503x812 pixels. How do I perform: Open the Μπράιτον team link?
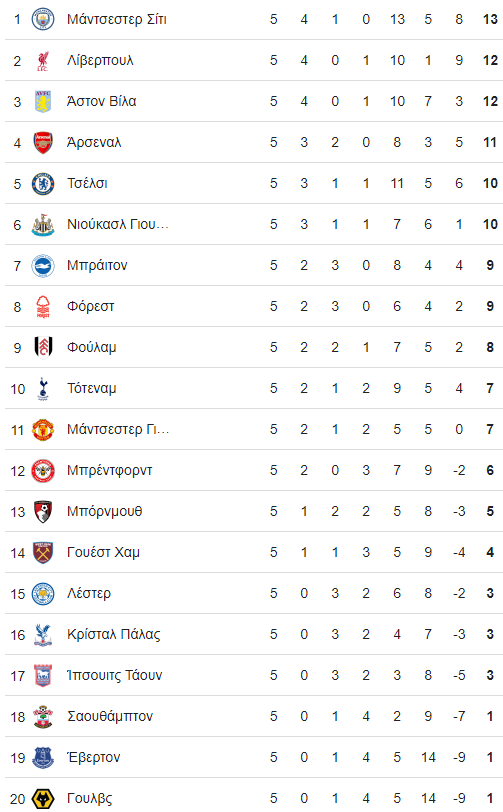pyautogui.click(x=97, y=266)
